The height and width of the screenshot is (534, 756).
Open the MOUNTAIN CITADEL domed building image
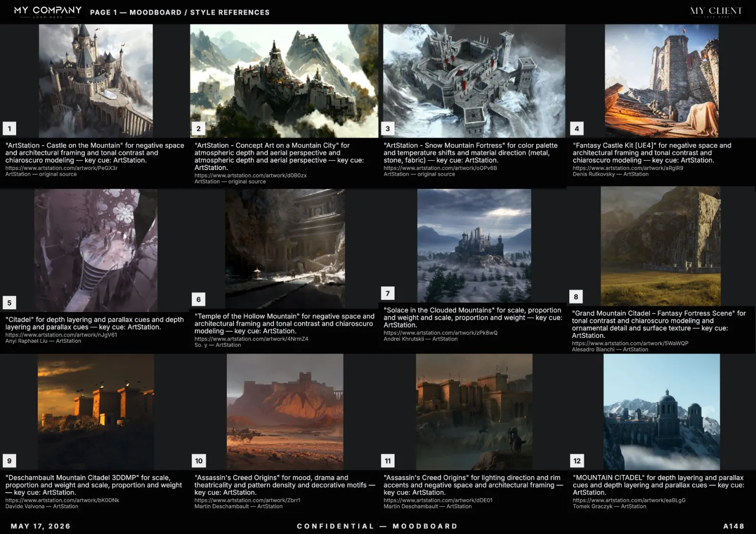(x=661, y=412)
